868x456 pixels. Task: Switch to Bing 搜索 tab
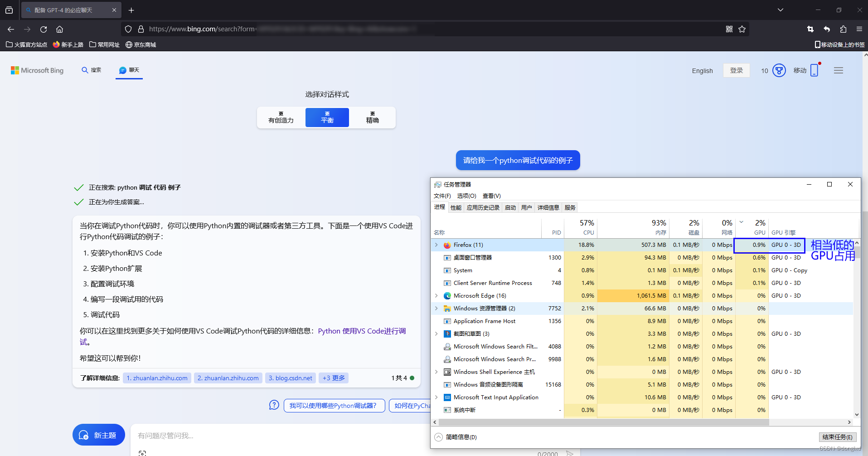coord(92,70)
